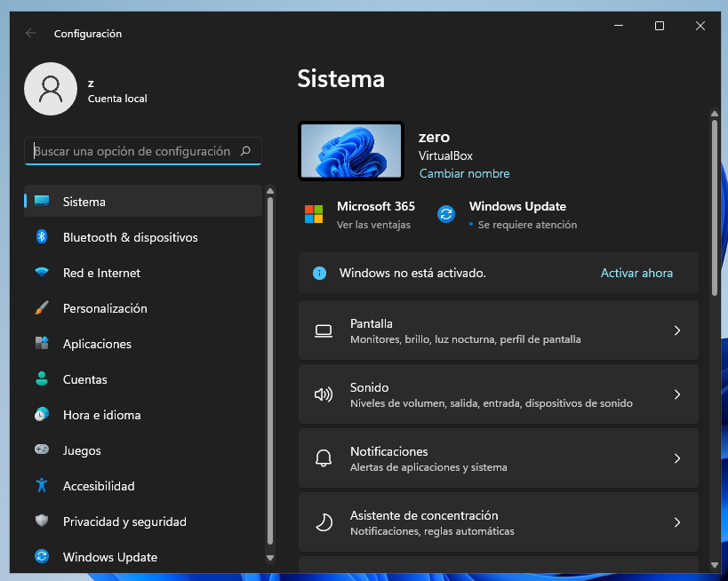Click the Configuración window title
The width and height of the screenshot is (728, 581).
pyautogui.click(x=88, y=34)
